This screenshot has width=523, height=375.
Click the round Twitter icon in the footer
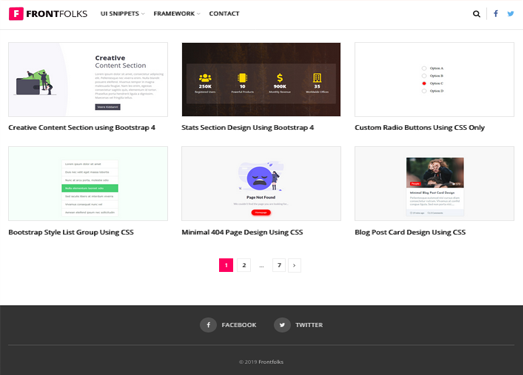(282, 325)
